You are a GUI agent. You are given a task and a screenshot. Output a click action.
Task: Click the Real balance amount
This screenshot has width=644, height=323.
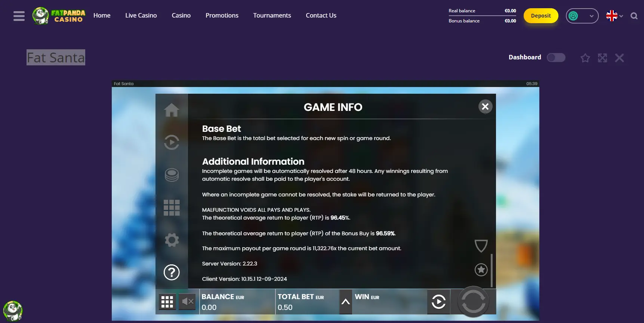(x=510, y=11)
